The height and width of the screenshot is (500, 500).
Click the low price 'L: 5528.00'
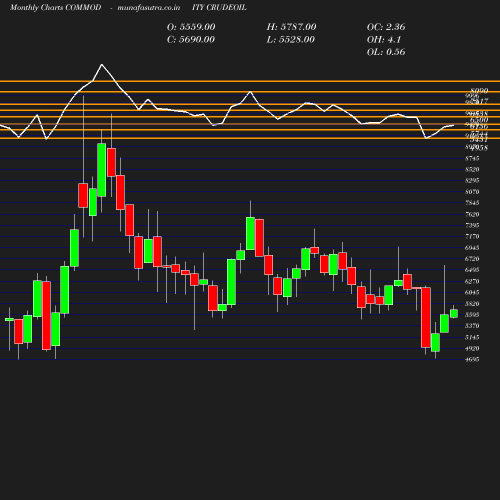coord(291,40)
